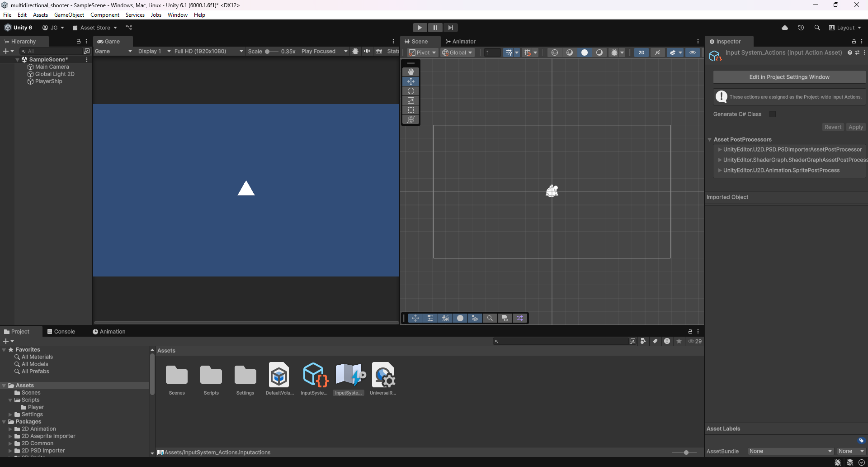This screenshot has height=467, width=868.
Task: Click the Edit in Project Settings Window button
Action: [789, 77]
